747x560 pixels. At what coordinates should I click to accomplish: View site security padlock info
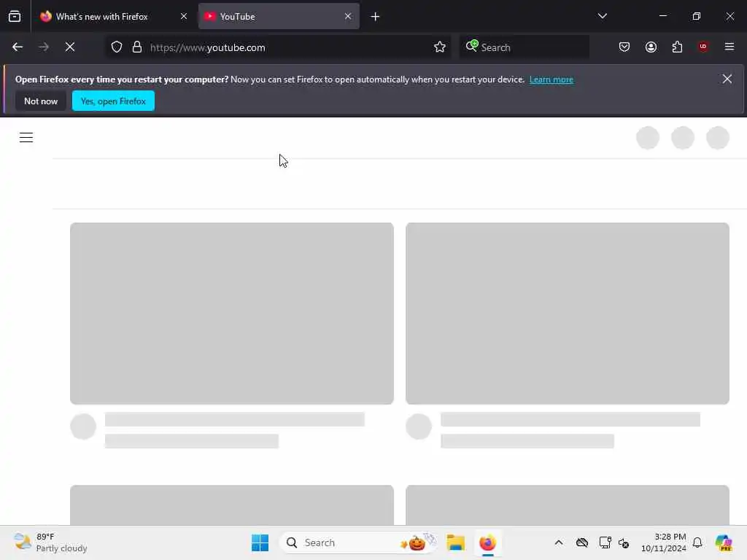pos(137,47)
